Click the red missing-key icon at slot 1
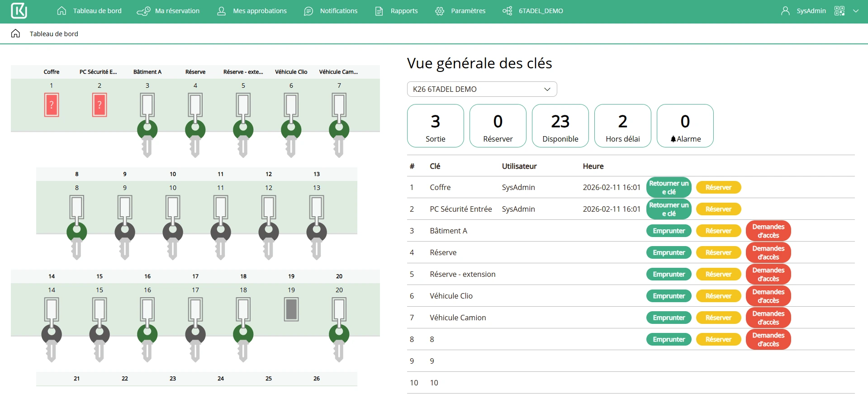 click(x=52, y=105)
